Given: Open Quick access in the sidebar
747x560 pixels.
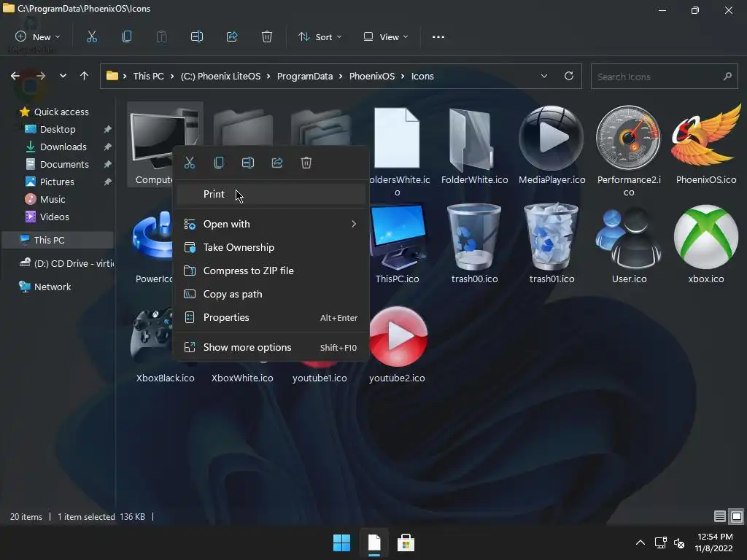Looking at the screenshot, I should click(x=61, y=112).
